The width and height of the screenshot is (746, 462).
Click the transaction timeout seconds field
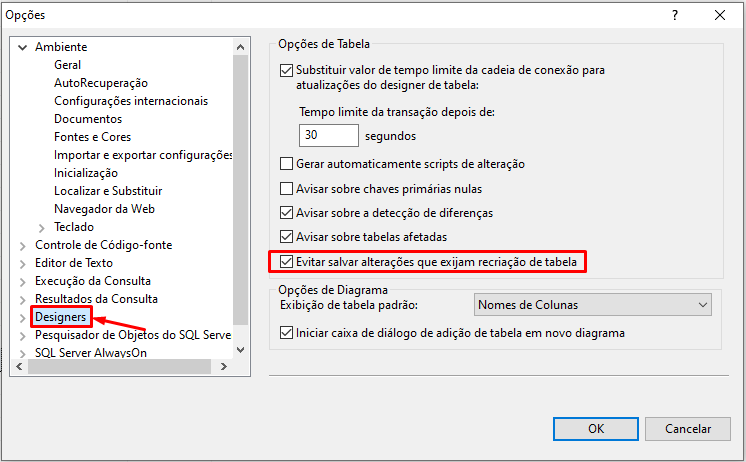328,135
